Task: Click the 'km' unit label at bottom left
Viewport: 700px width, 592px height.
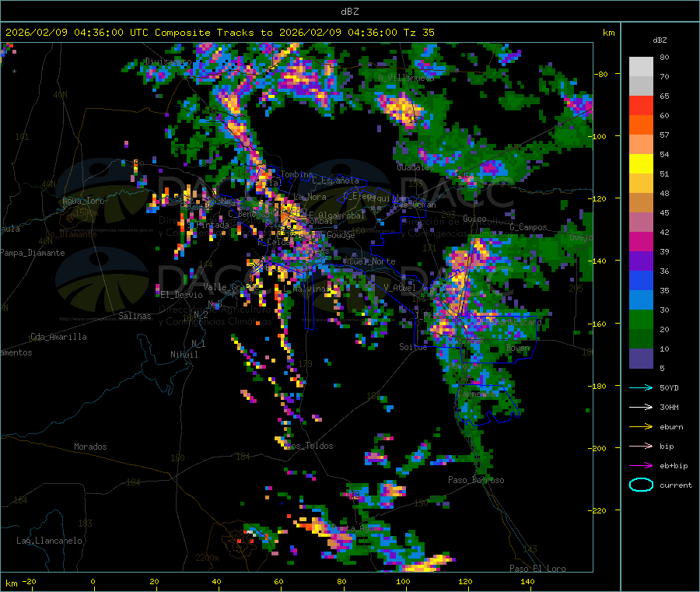Action: pos(11,583)
